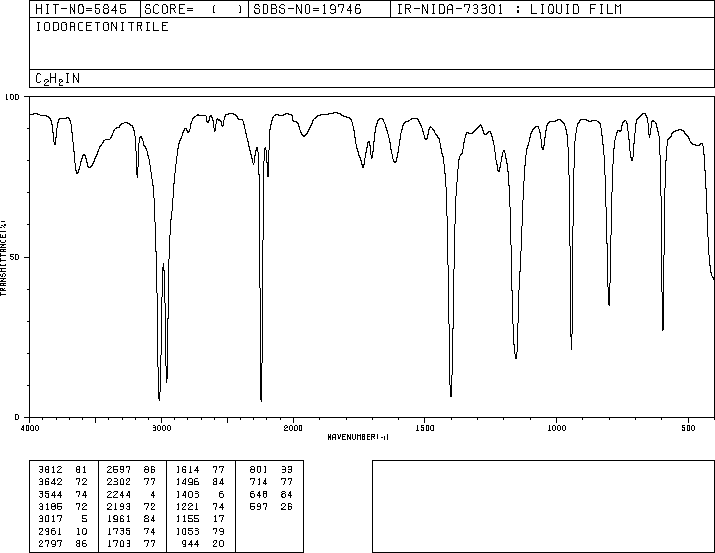Select peak table entry 1961

point(118,519)
